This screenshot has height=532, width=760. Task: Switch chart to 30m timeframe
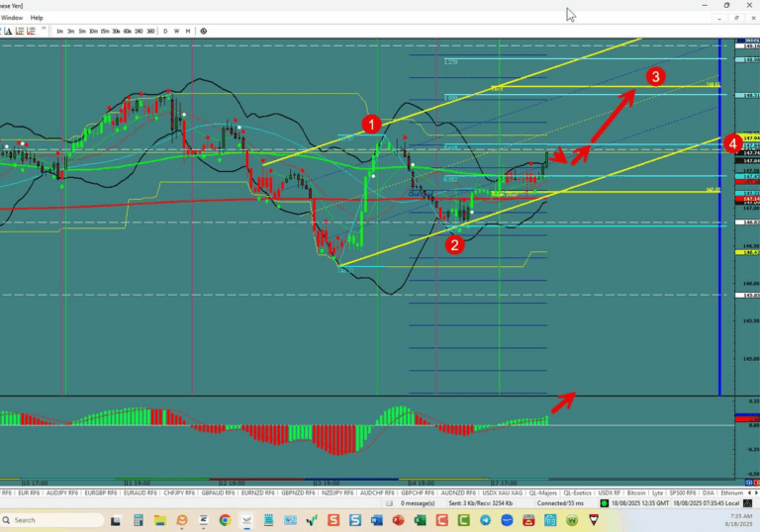click(x=116, y=31)
